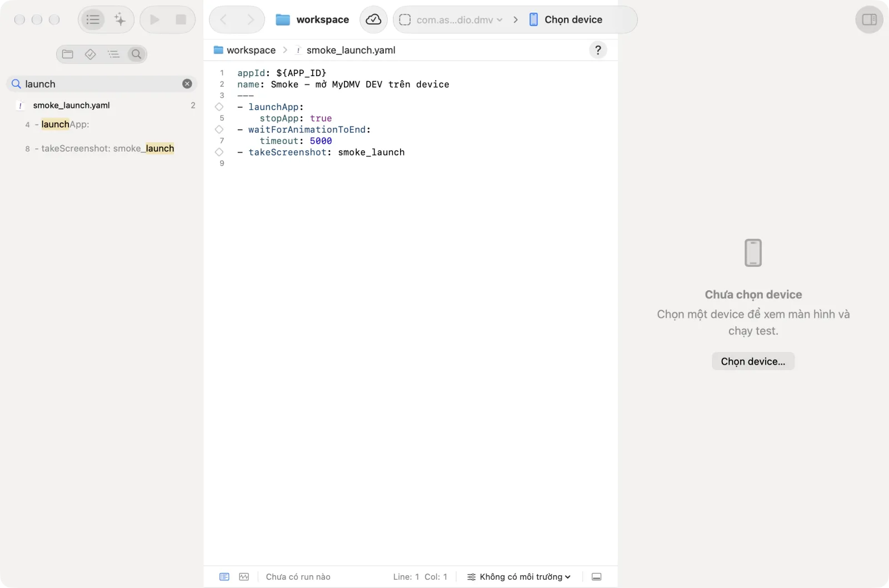The width and height of the screenshot is (889, 588).
Task: Toggle the gutter marker beside waitForAnimationToEnd
Action: click(219, 129)
